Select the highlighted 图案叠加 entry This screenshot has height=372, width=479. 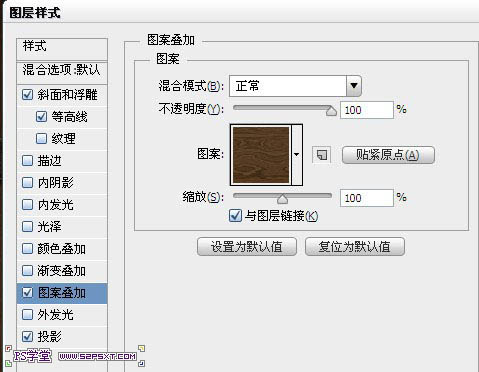[62, 293]
